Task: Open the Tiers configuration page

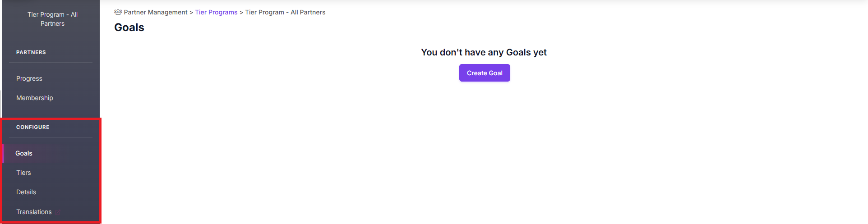Action: pos(23,173)
